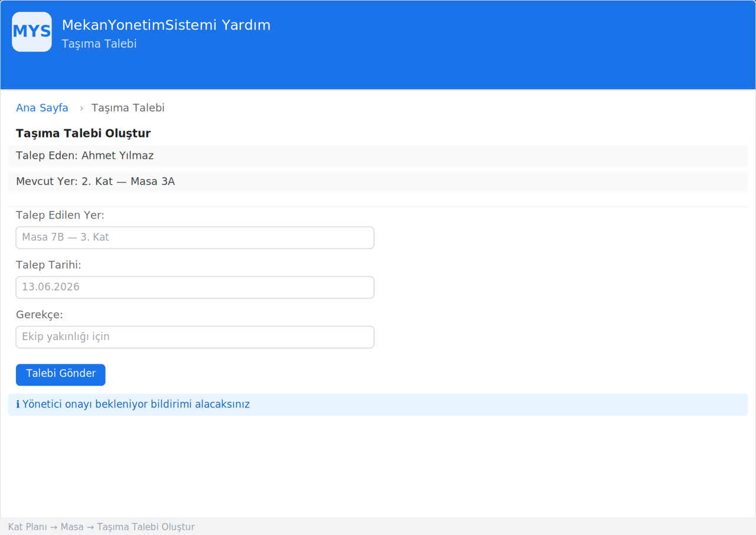
Task: Click the Talep Tarihi label
Action: [48, 265]
